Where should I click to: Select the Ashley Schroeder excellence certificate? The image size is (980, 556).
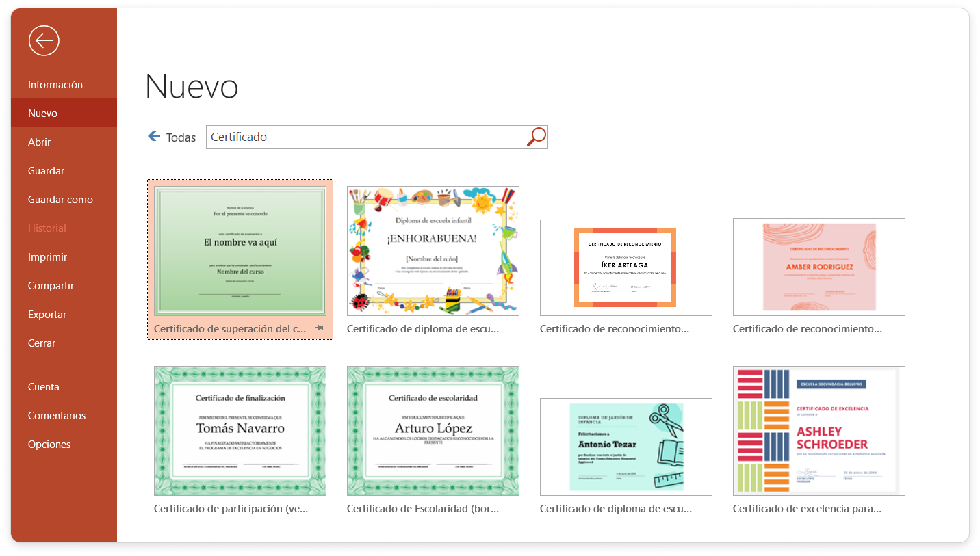818,430
